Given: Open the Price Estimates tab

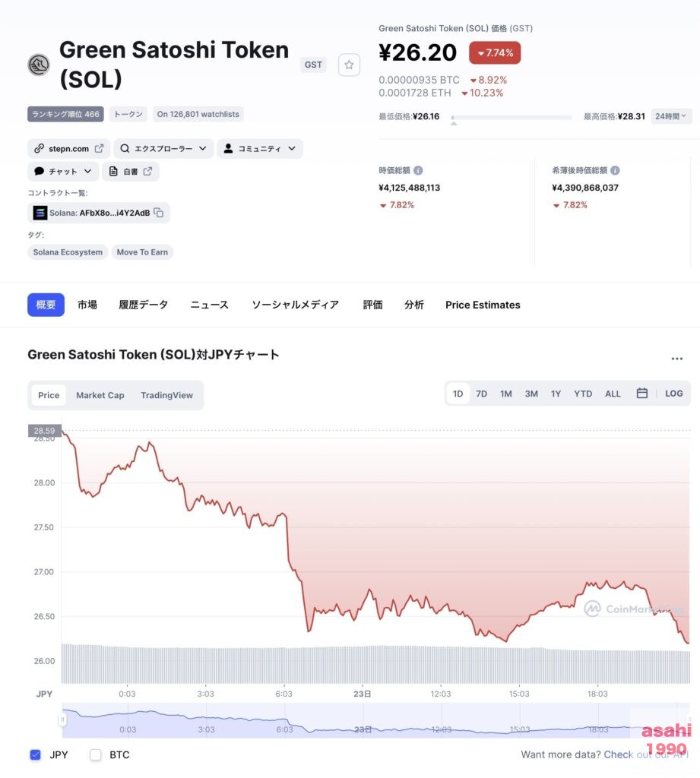Looking at the screenshot, I should tap(483, 305).
